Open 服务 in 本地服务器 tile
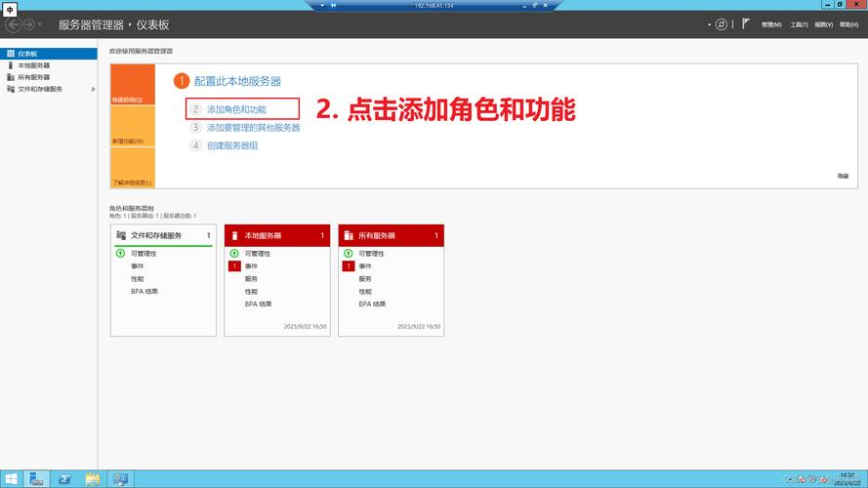The image size is (868, 488). [x=251, y=279]
